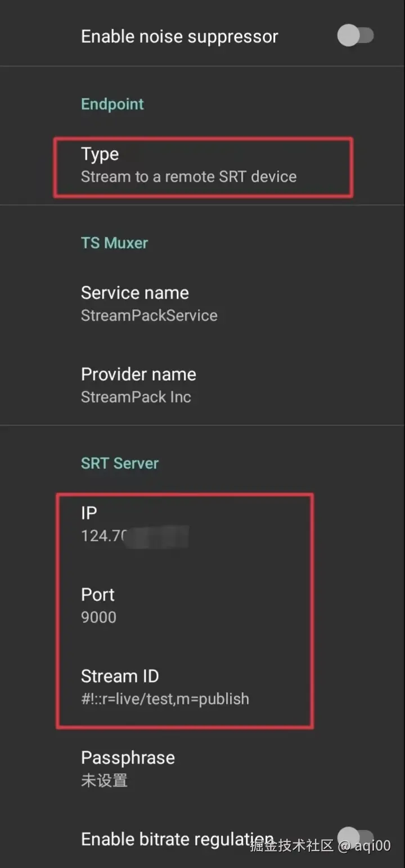Viewport: 405px width, 868px height.
Task: Open the IP address setting
Action: pos(135,524)
